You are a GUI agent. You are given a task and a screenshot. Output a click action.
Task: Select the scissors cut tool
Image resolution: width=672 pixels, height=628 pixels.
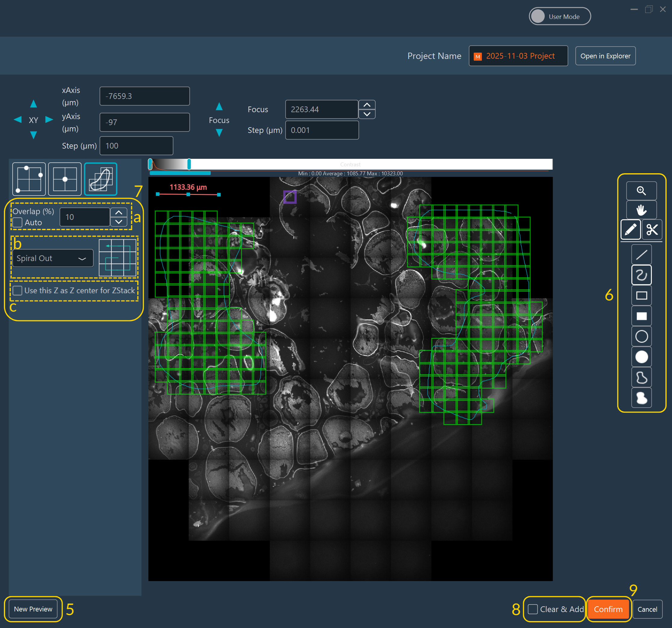pyautogui.click(x=652, y=230)
